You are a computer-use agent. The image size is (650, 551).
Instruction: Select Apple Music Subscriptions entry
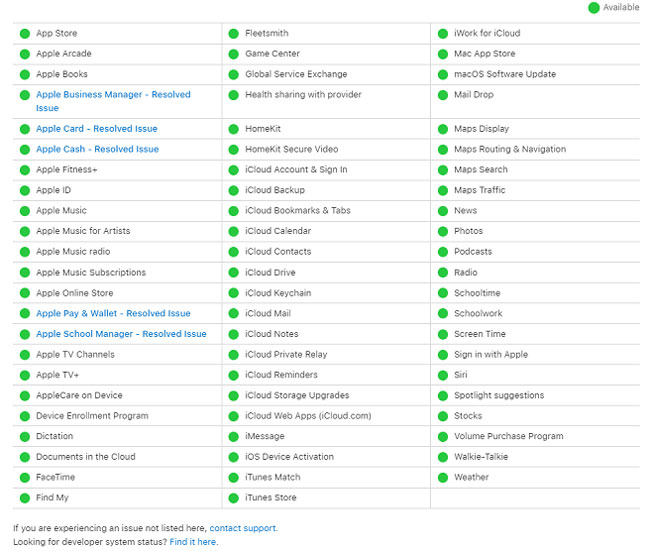point(91,272)
